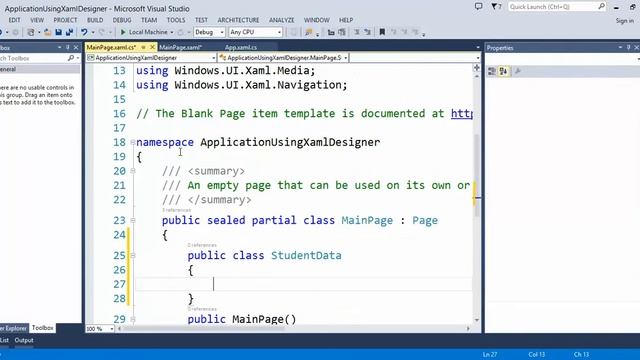This screenshot has width=640, height=360.
Task: Switch to Alphabetical sort in Properties panel
Action: tap(503, 71)
